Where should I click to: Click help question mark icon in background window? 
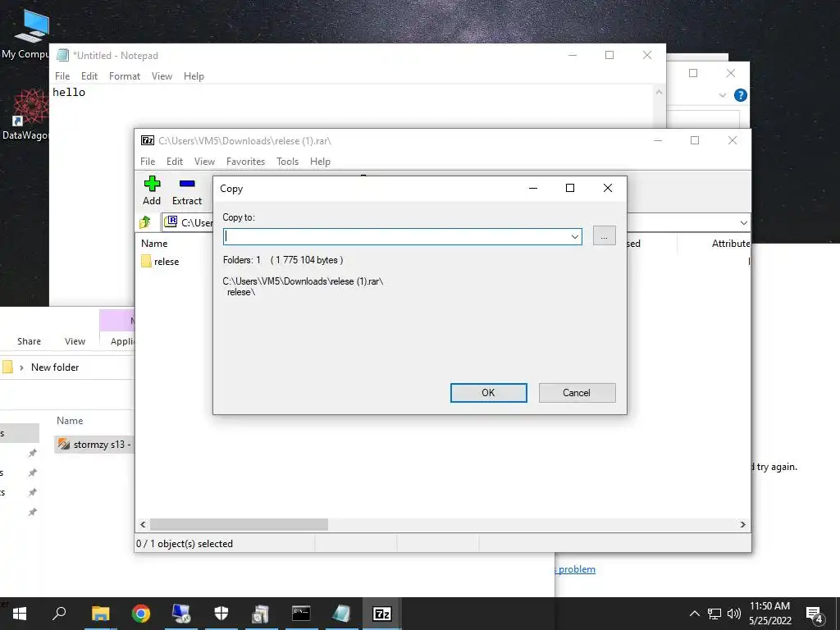[x=741, y=95]
